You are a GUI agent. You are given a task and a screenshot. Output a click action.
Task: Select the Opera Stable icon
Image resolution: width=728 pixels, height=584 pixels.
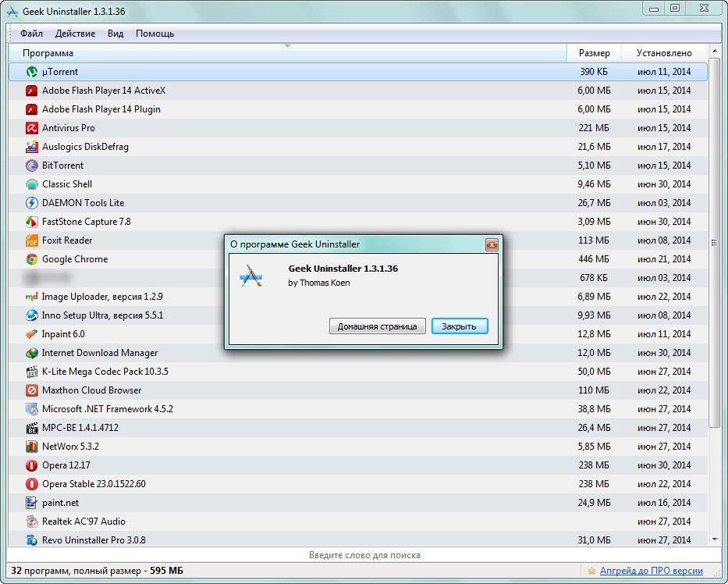pos(31,484)
